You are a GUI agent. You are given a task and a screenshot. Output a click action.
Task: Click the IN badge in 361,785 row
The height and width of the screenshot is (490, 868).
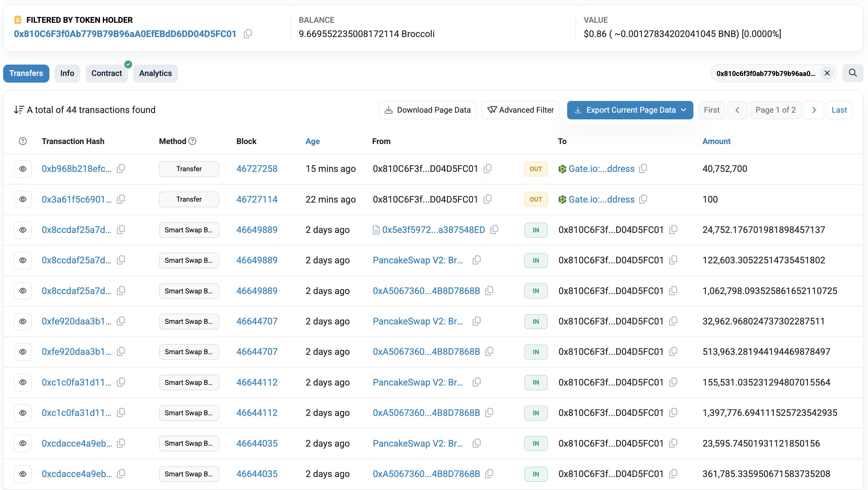coord(536,474)
